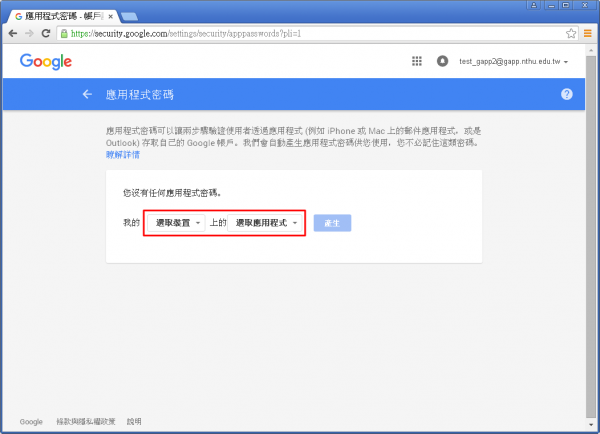
Task: Go back using the blue header arrow
Action: [87, 94]
